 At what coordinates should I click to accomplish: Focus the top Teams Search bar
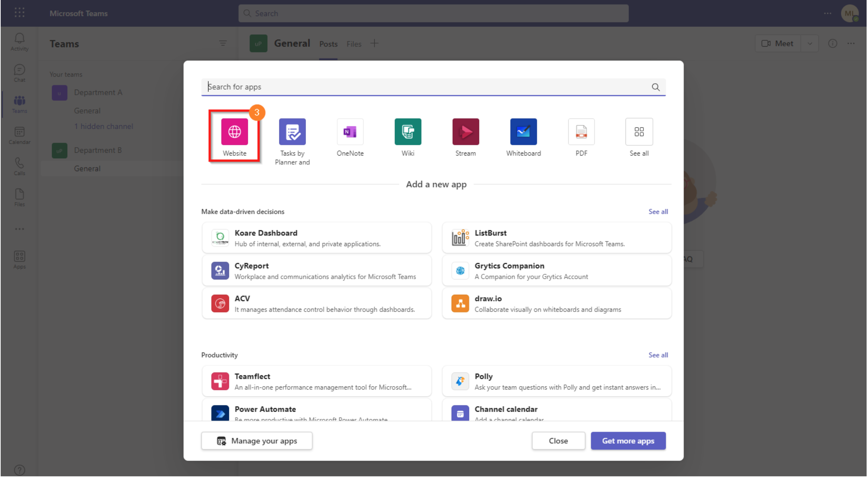tap(433, 13)
